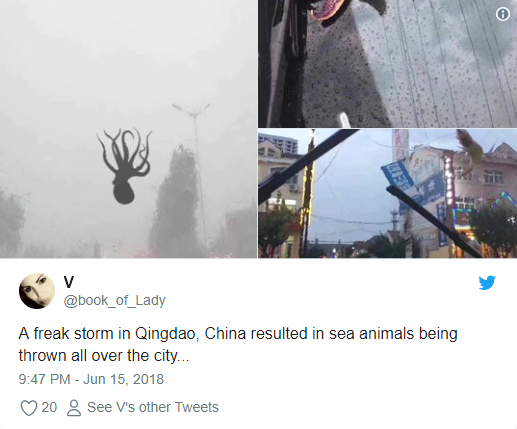Open the foggy octopus photo
The image size is (517, 429).
tap(128, 129)
